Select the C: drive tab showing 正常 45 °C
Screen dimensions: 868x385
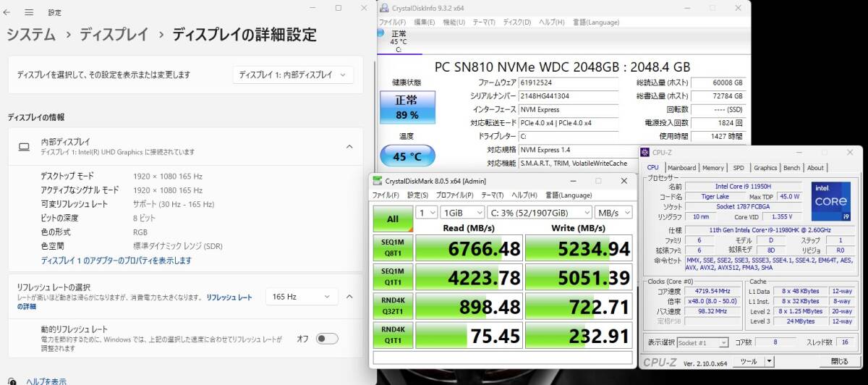pos(399,41)
